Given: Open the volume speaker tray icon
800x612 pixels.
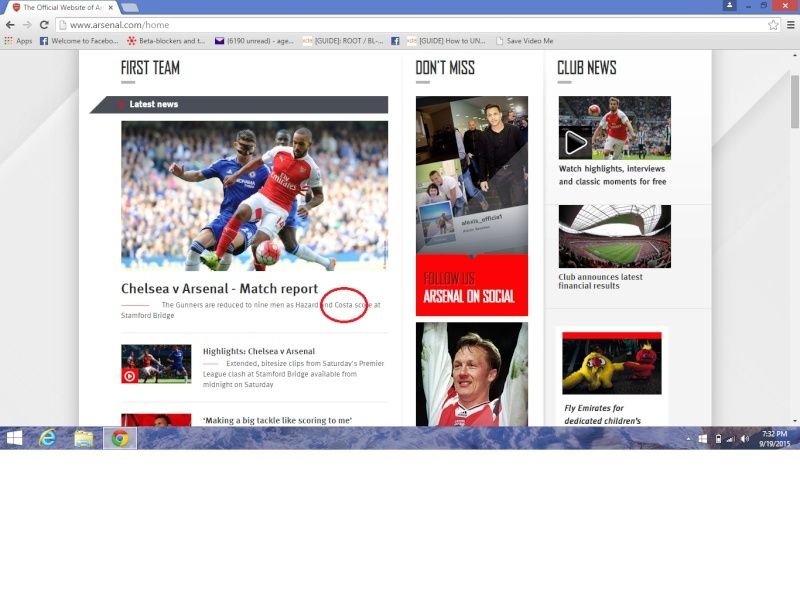Looking at the screenshot, I should [745, 439].
